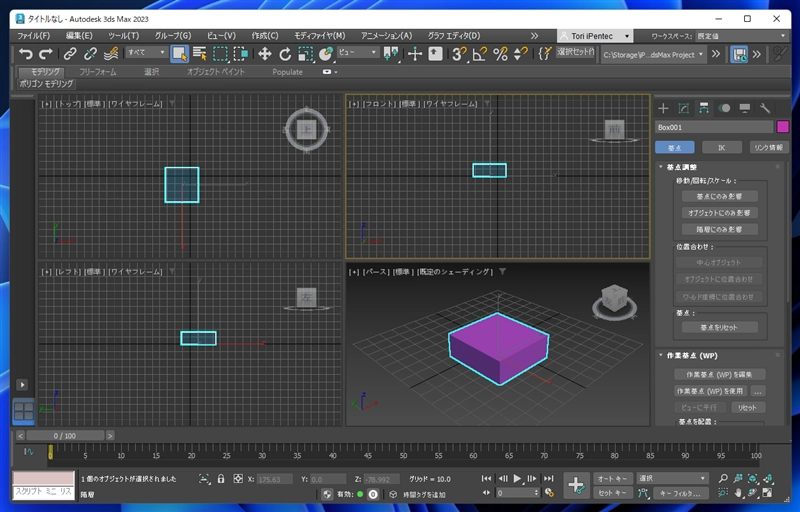Open the モディファイヤ(M) menu
Viewport: 800px width, 512px height.
[320, 36]
